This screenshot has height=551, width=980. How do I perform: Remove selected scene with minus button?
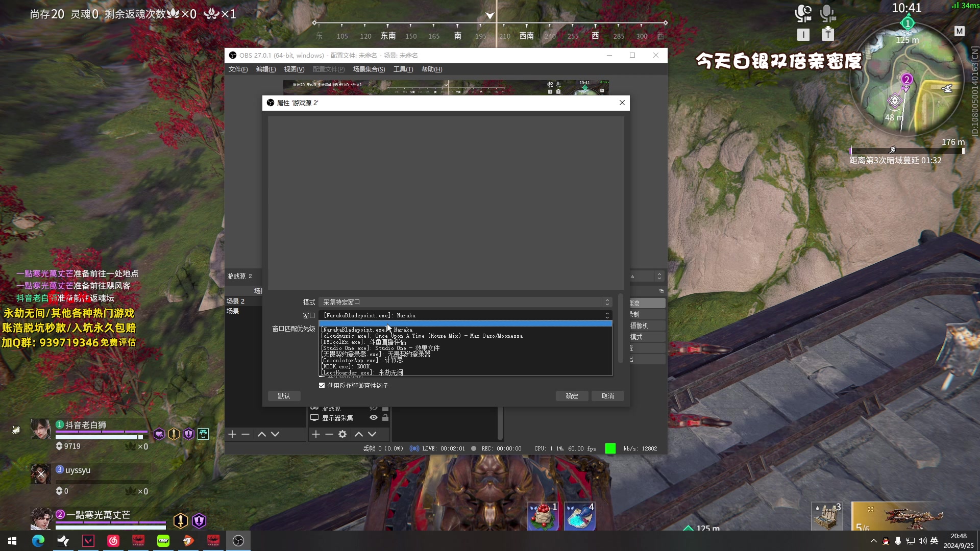[x=246, y=434]
